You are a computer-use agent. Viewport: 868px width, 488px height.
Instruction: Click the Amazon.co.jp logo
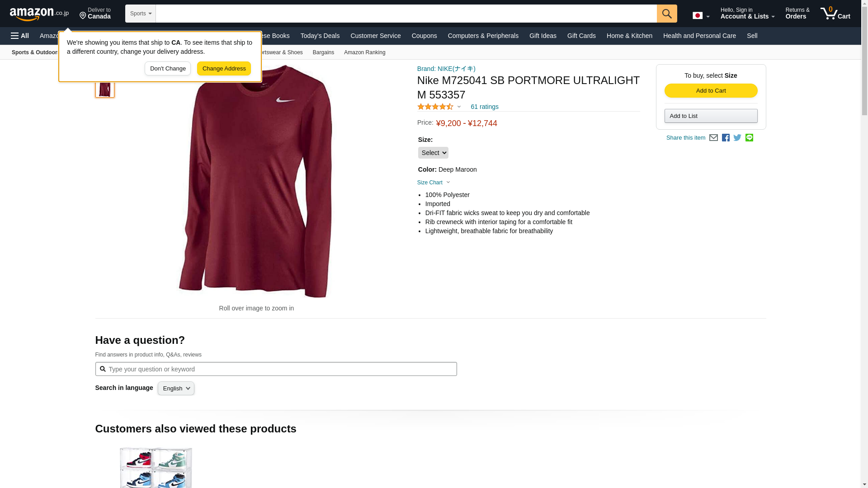[39, 14]
